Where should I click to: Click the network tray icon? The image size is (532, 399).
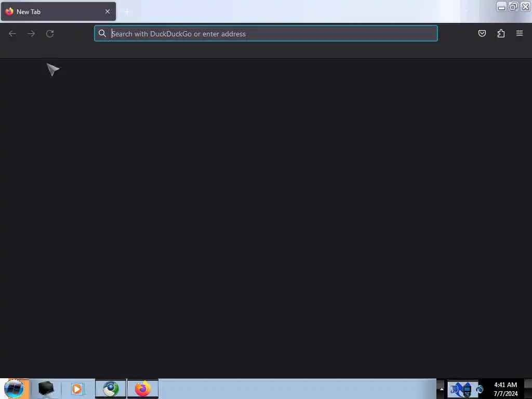[456, 389]
